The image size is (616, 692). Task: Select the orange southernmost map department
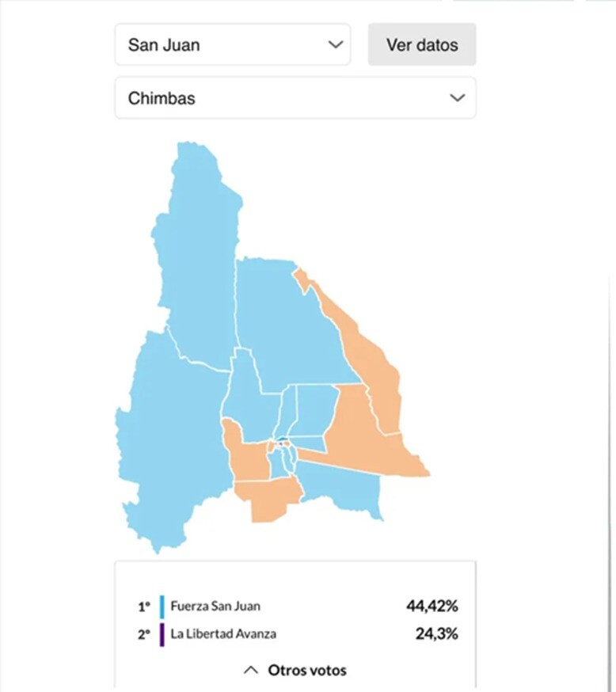pyautogui.click(x=268, y=499)
